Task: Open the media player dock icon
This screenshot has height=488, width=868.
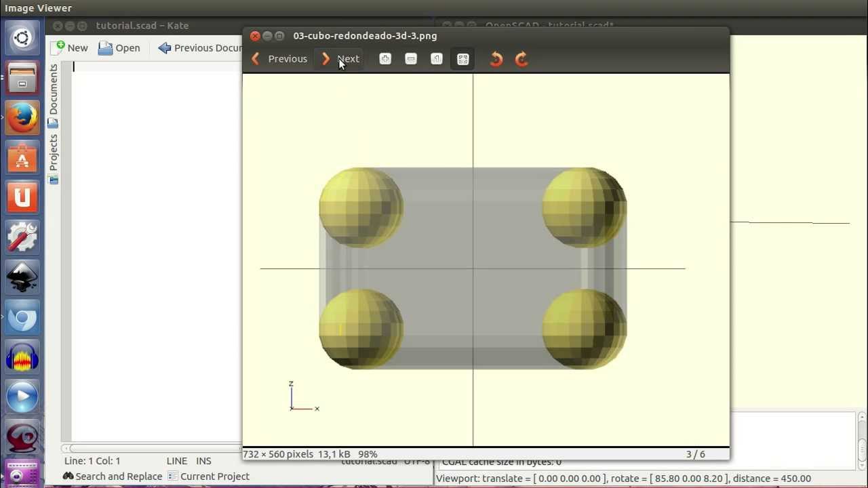Action: point(22,397)
